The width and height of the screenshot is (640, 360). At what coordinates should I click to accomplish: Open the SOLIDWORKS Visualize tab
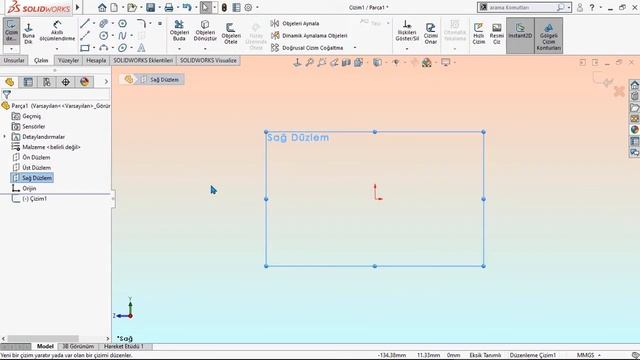208,60
